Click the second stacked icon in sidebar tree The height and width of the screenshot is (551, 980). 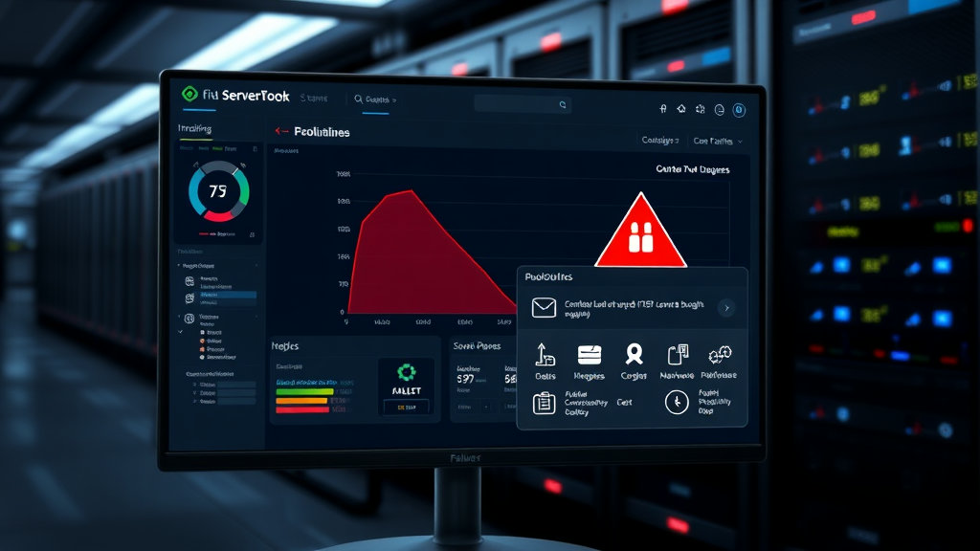click(189, 298)
